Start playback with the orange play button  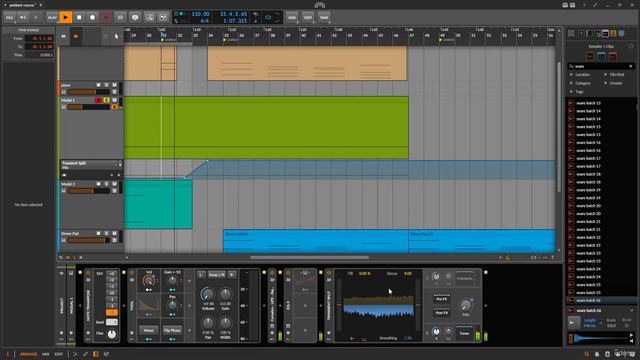coord(65,18)
